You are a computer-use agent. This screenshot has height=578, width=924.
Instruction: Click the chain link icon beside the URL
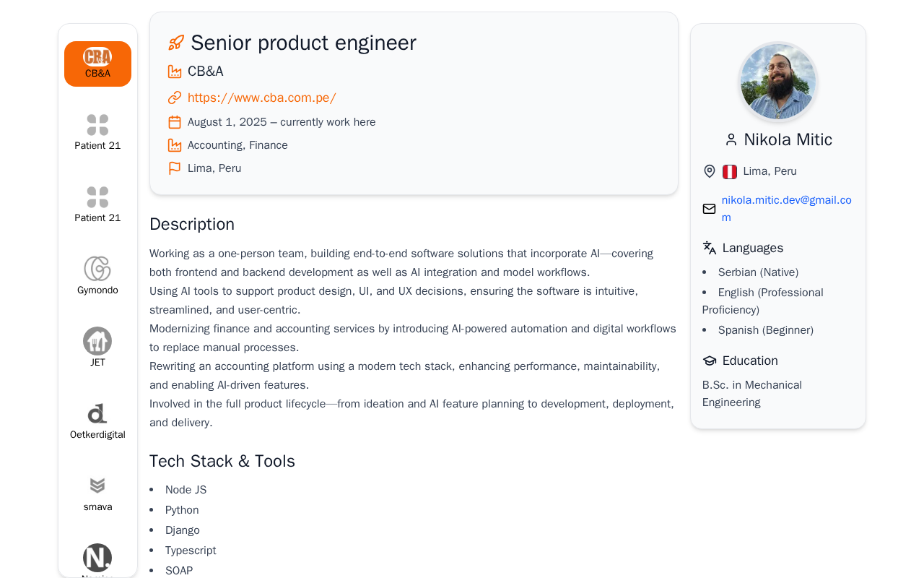[x=175, y=98]
